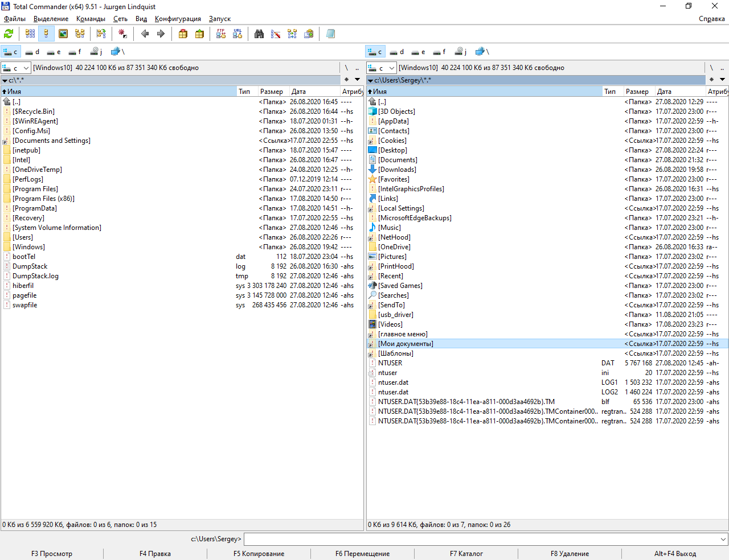This screenshot has width=729, height=560.
Task: Open the Конфигурация menu
Action: click(x=178, y=19)
